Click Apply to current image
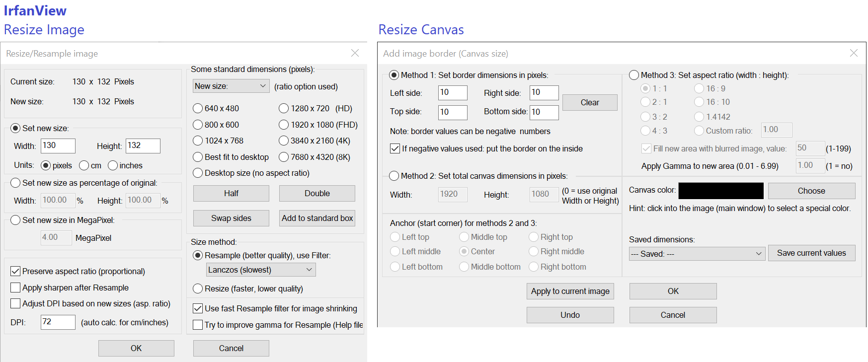 click(570, 291)
